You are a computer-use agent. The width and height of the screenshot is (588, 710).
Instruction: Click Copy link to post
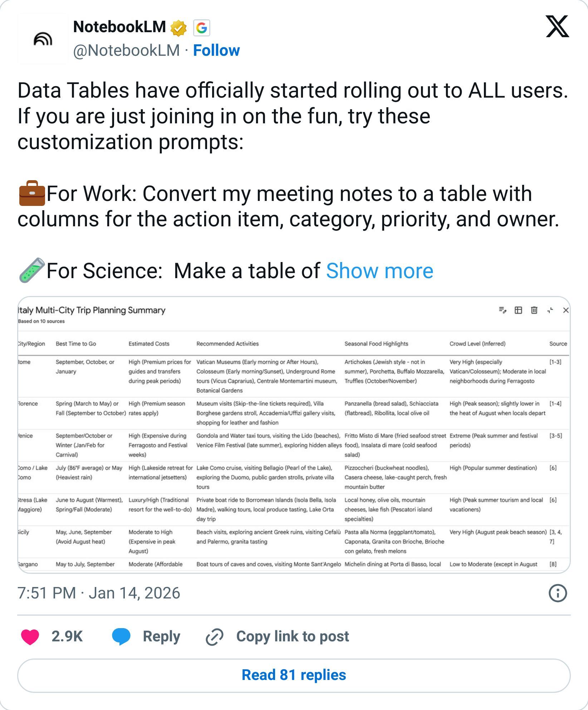(x=293, y=636)
